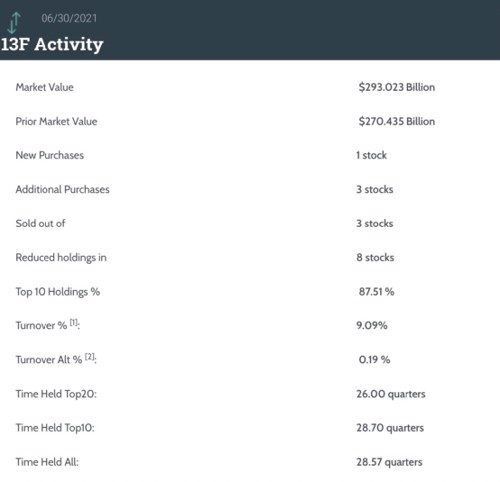Select the Prior Market Value label
Screen dimensions: 500x482
pyautogui.click(x=56, y=121)
